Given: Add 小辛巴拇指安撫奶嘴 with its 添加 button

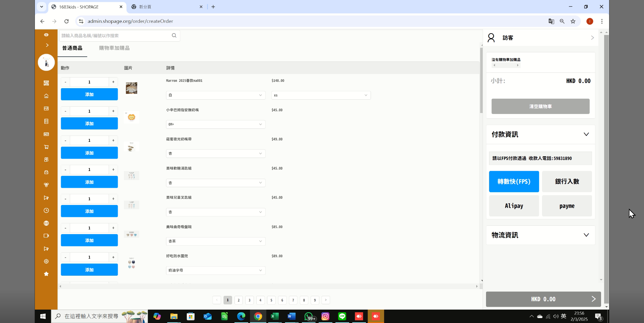Looking at the screenshot, I should click(x=89, y=123).
